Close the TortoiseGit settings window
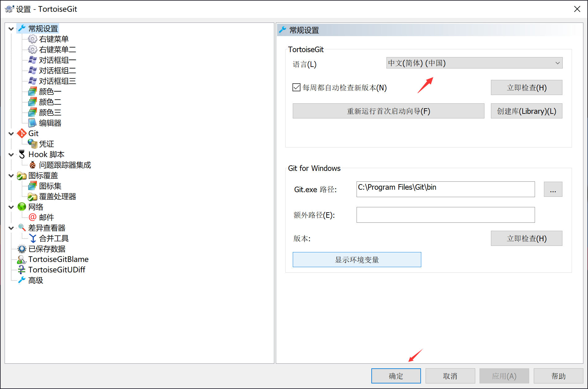 tap(577, 9)
